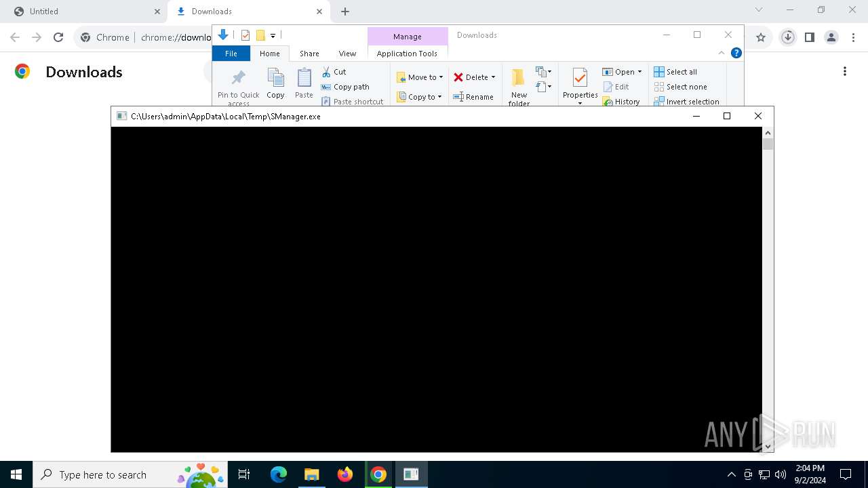Launch Microsoft Edge from taskbar
The width and height of the screenshot is (868, 488).
tap(279, 474)
